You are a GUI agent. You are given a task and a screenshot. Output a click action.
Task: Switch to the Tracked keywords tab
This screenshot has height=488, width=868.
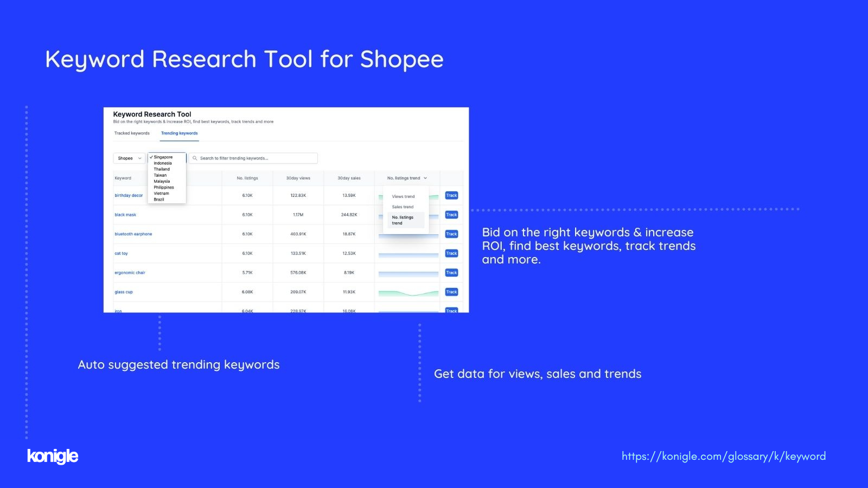pos(132,133)
